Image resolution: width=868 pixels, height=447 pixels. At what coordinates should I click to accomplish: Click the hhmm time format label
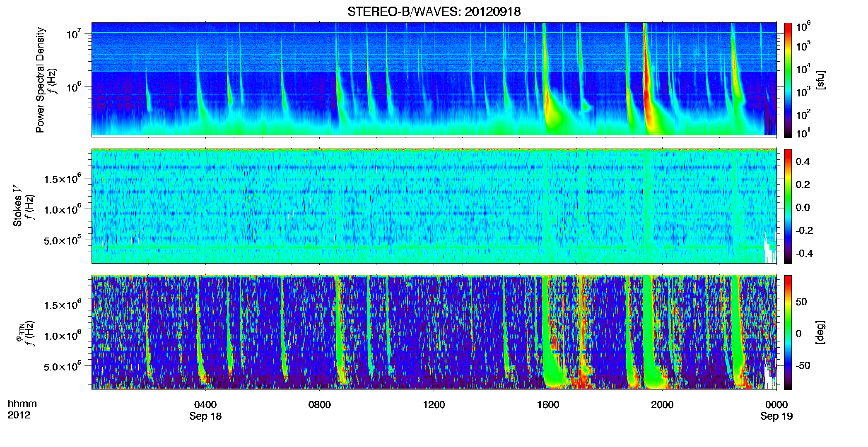pos(22,404)
